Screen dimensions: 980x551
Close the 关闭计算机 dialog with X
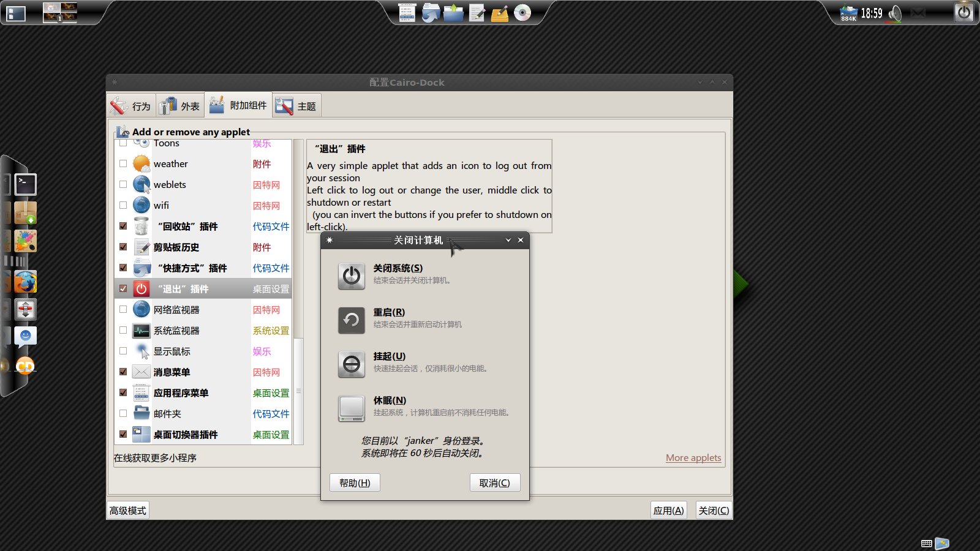521,240
